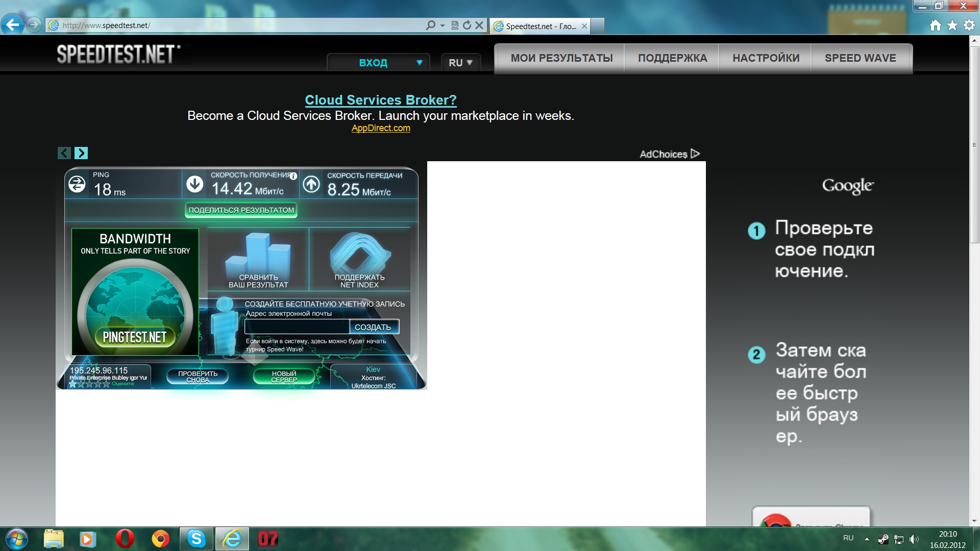Screen dimensions: 980x551
Task: Click the email address input field
Action: [x=297, y=327]
